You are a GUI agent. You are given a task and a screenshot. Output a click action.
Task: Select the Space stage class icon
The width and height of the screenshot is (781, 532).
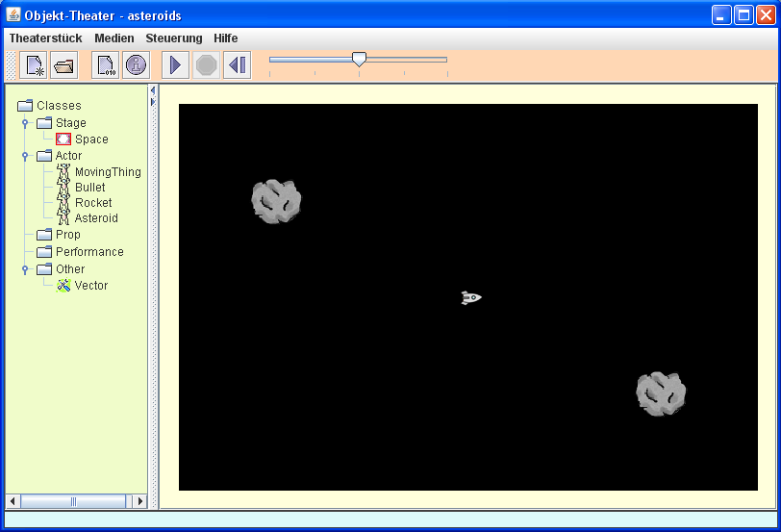click(x=63, y=139)
